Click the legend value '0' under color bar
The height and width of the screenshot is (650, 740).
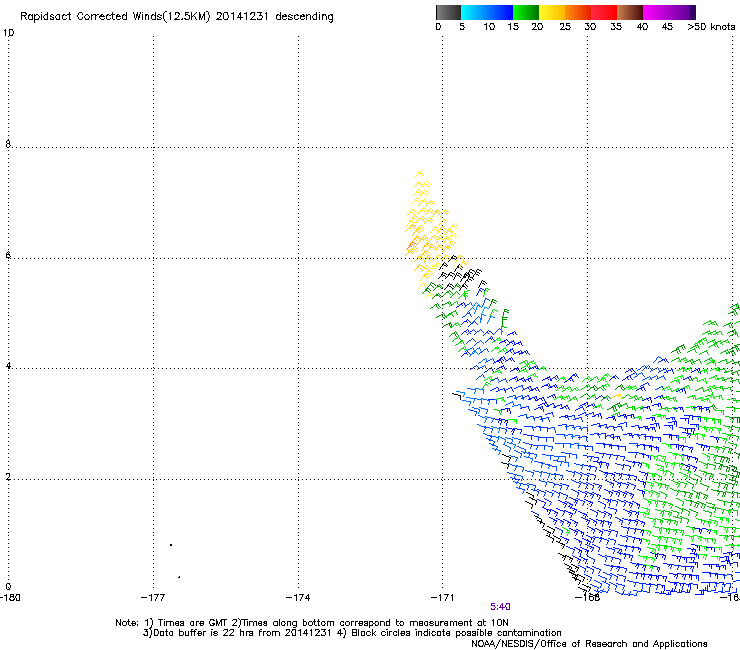pyautogui.click(x=438, y=27)
